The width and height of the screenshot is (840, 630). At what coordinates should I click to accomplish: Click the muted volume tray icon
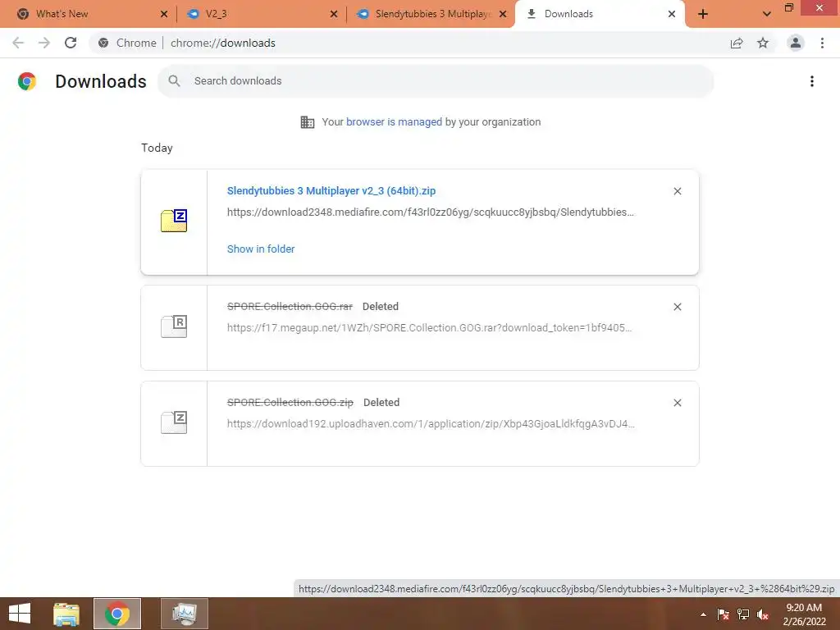coord(763,614)
